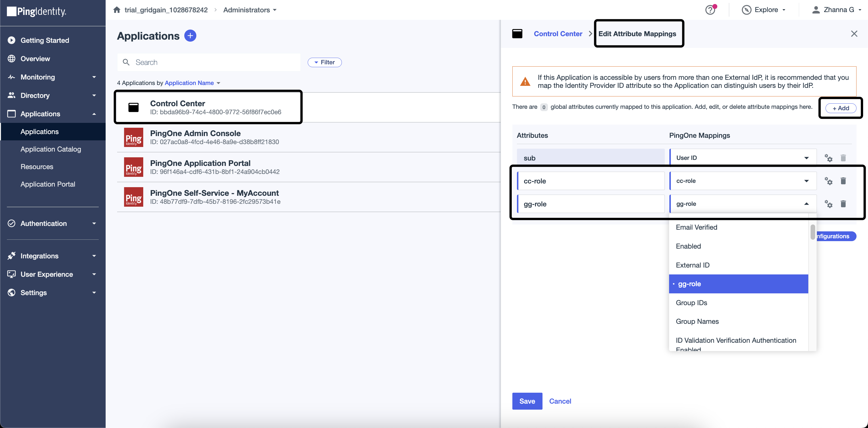The width and height of the screenshot is (868, 428).
Task: Click the trial_gridgain_1028678242 breadcrumb
Action: click(166, 10)
